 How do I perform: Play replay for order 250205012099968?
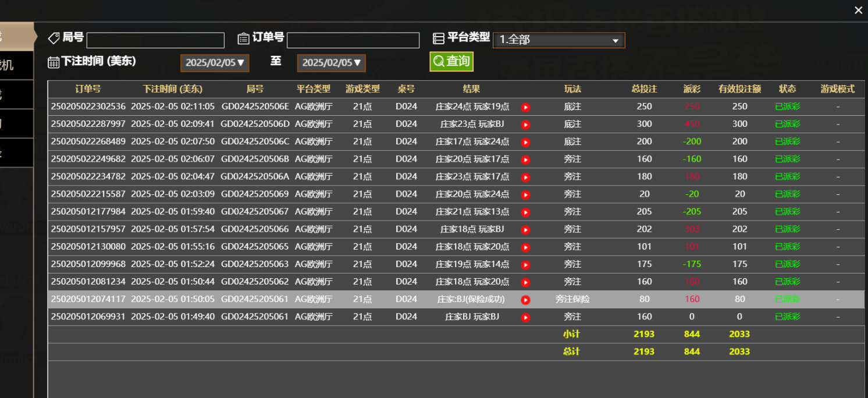525,265
